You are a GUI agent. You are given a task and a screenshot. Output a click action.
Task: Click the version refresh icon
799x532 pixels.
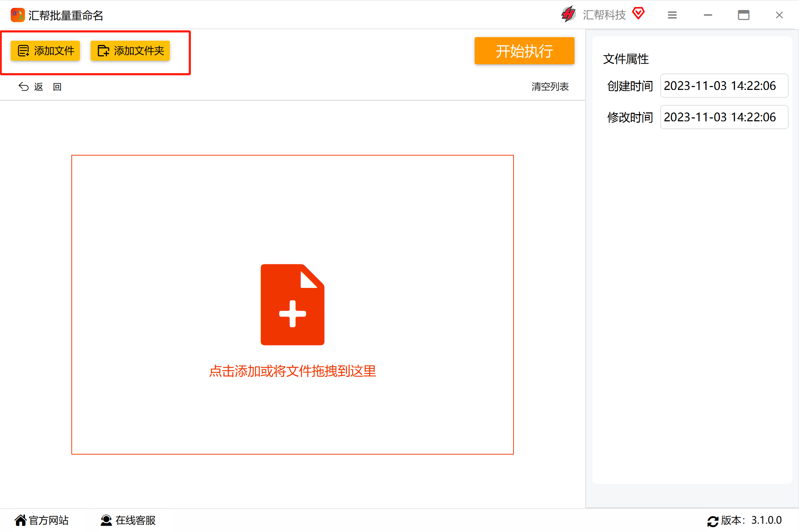coord(713,521)
